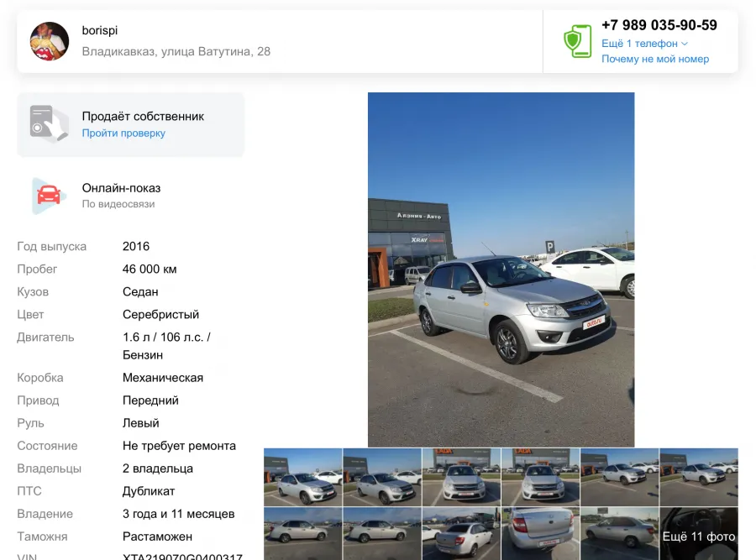Select the rear trunk close-up thumbnail
Image resolution: width=756 pixels, height=560 pixels.
click(540, 534)
